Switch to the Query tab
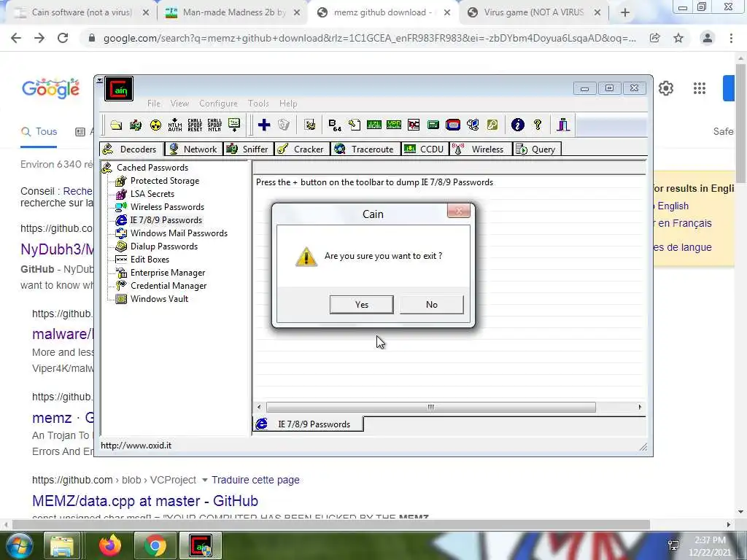Viewport: 747px width, 560px height. (x=536, y=149)
